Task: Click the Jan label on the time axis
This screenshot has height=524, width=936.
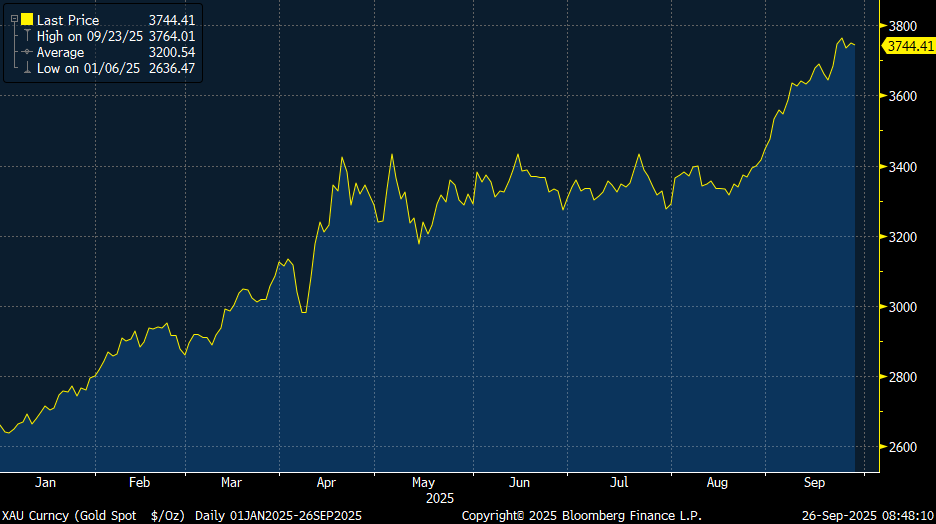Action: [x=45, y=482]
